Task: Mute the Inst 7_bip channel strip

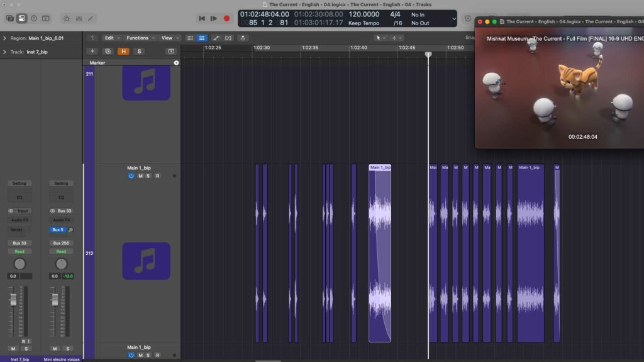Action: coord(13,349)
